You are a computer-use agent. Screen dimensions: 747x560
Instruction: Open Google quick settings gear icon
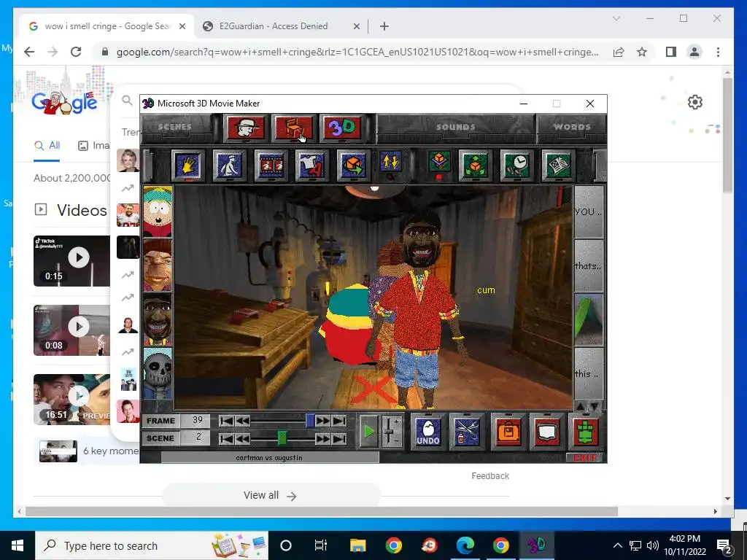695,102
